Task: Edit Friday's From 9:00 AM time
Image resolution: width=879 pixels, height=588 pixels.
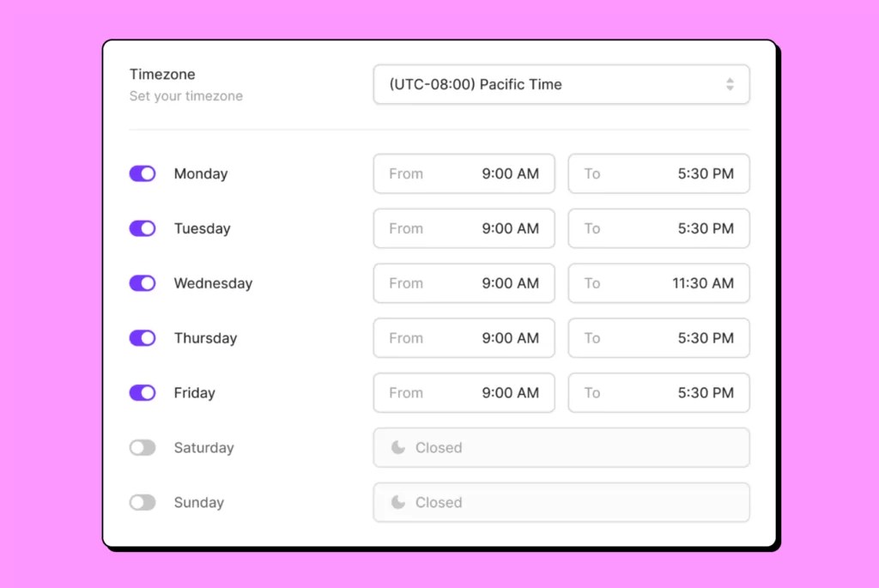Action: coord(464,392)
